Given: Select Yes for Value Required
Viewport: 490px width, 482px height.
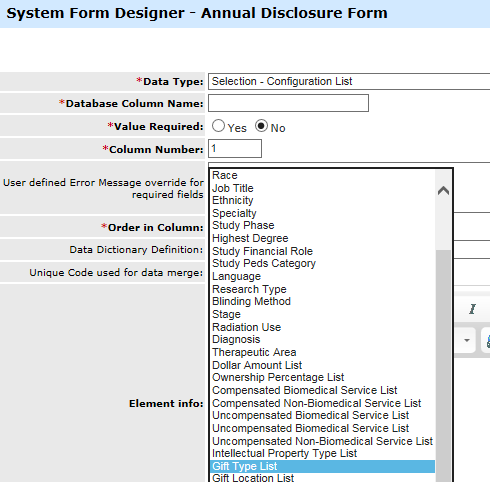Looking at the screenshot, I should (218, 126).
